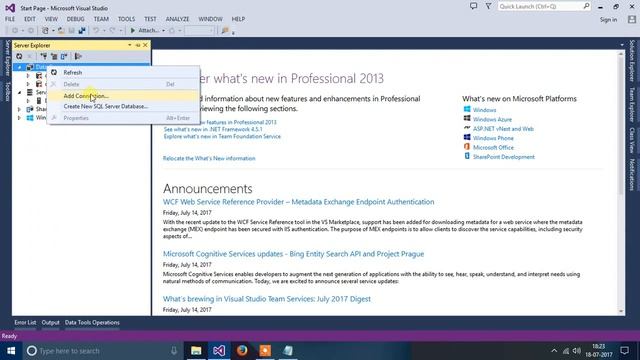Screen dimensions: 640x360
Task: Show hidden system tray icons chevron
Action: click(554, 351)
